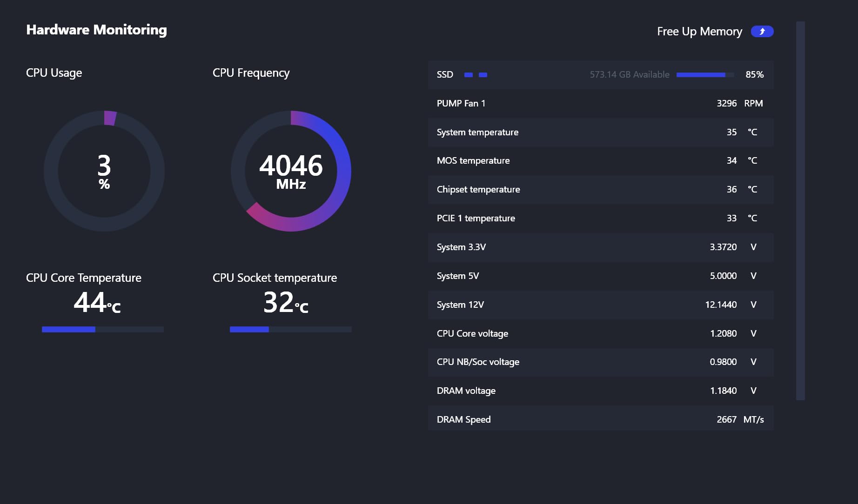Select the MOS temperature row
The height and width of the screenshot is (504, 858).
point(600,160)
